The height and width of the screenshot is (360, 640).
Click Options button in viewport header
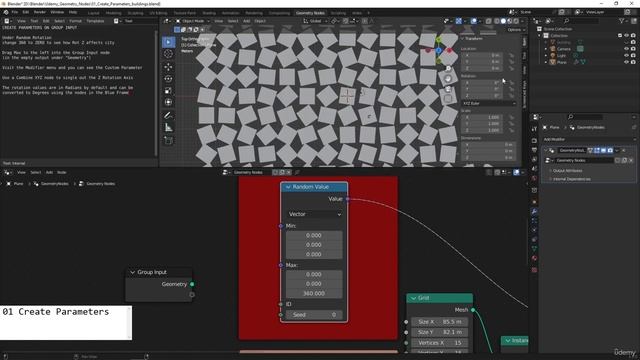(x=516, y=30)
